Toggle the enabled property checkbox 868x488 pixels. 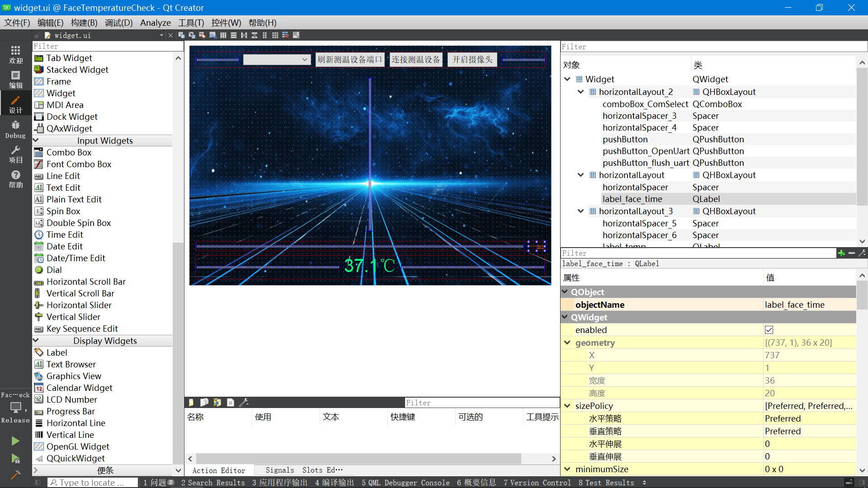coord(769,330)
